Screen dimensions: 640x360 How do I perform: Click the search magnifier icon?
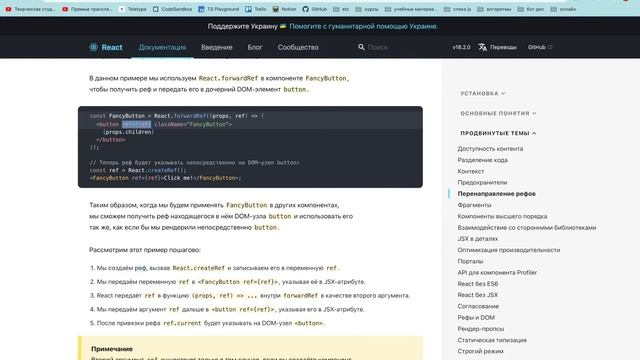pyautogui.click(x=361, y=47)
